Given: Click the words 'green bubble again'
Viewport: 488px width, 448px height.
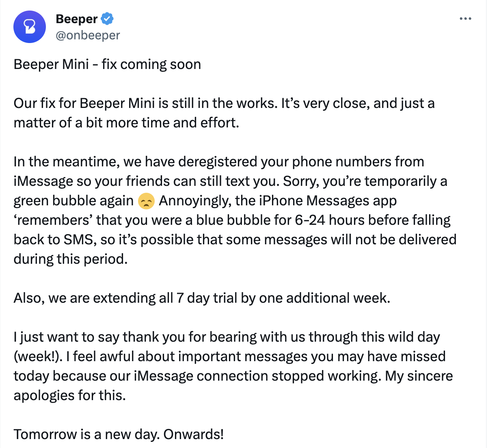Looking at the screenshot, I should (73, 201).
